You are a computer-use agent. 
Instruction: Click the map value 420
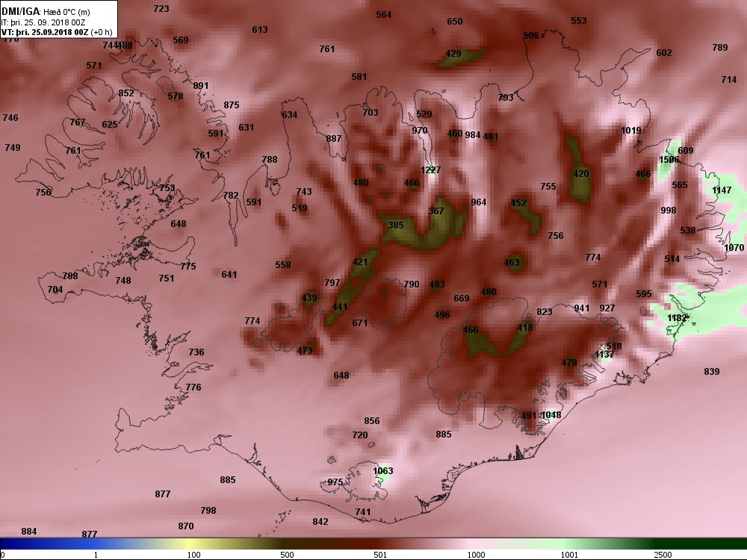(580, 174)
